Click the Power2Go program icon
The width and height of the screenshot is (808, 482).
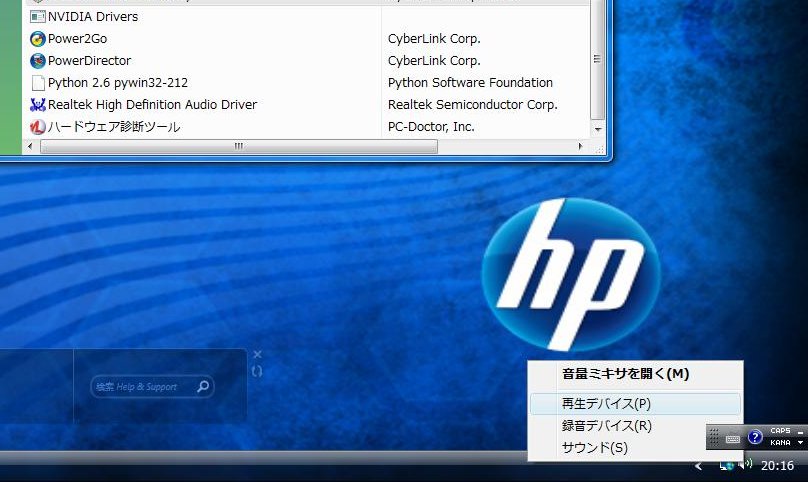38,39
